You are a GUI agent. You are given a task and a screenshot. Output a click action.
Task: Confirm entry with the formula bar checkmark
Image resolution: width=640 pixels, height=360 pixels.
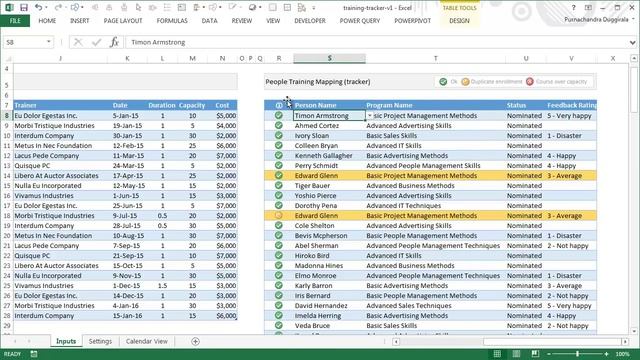(96, 42)
